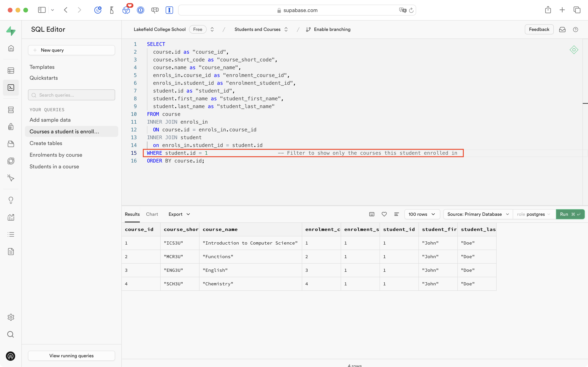Open the role postgres selector

point(533,214)
